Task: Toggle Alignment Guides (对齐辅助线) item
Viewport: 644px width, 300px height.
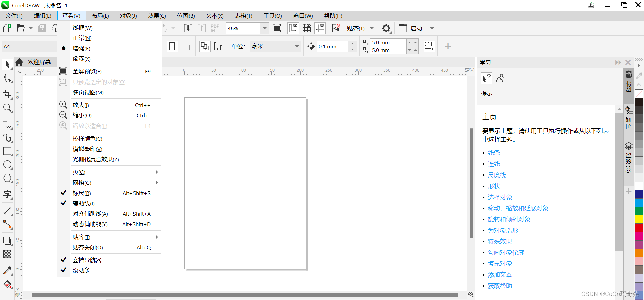Action: (110, 214)
